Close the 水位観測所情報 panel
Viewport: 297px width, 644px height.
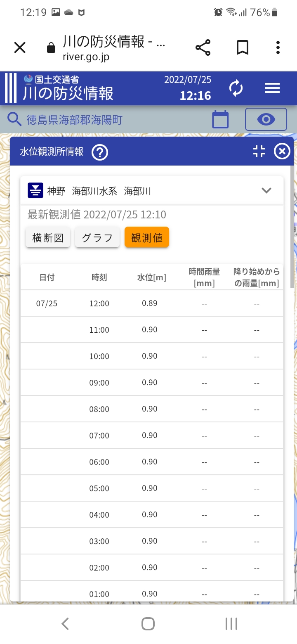(x=282, y=152)
